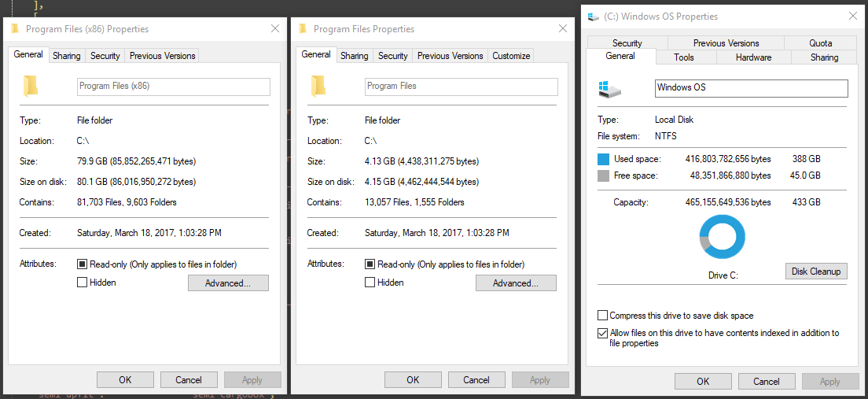Click the Drive C: label under chart
Viewport: 868px width, 399px height.
coord(723,275)
